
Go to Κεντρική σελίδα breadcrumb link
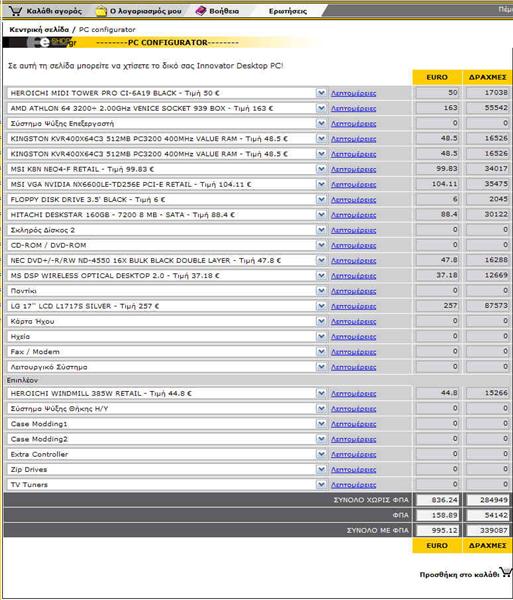[x=39, y=29]
